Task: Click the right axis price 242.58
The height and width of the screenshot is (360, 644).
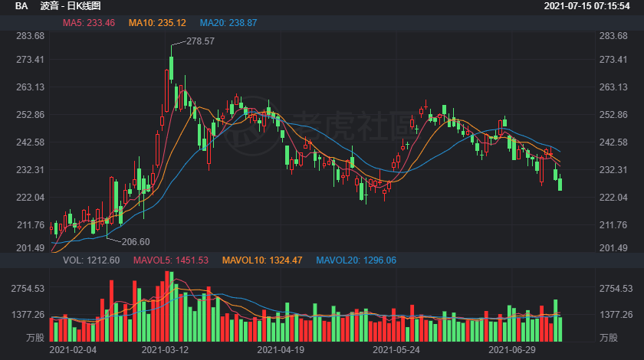Action: point(613,142)
